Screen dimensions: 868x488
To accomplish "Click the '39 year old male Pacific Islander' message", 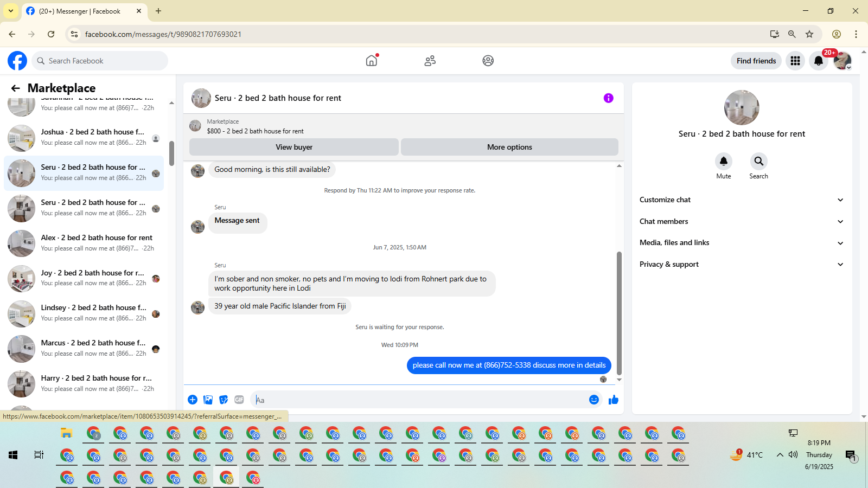I will click(280, 306).
